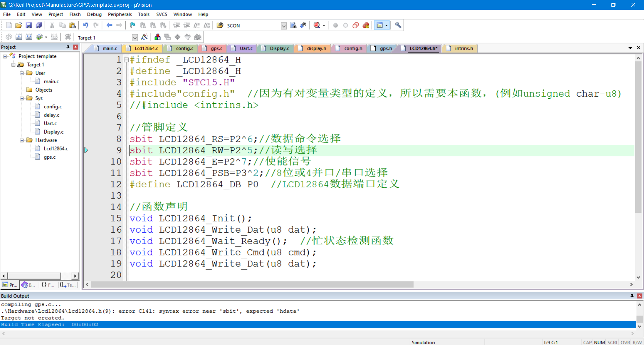Open the Project menu
644x345 pixels.
(55, 14)
